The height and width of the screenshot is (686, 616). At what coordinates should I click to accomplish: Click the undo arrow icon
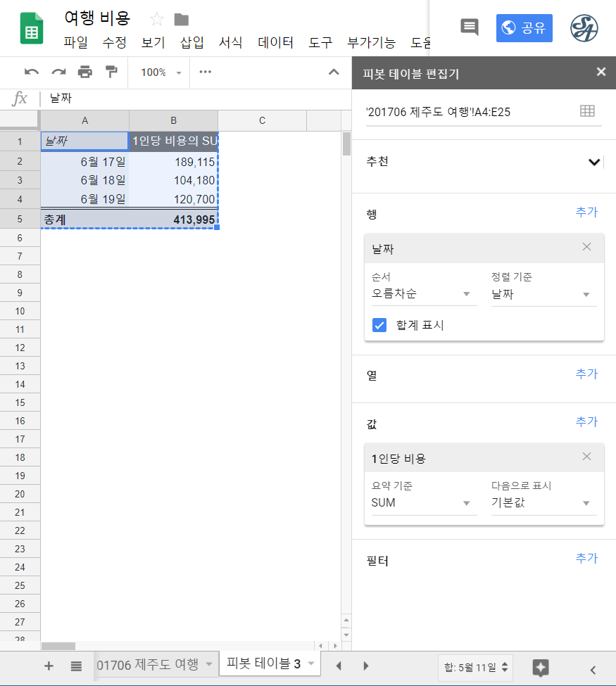(32, 72)
